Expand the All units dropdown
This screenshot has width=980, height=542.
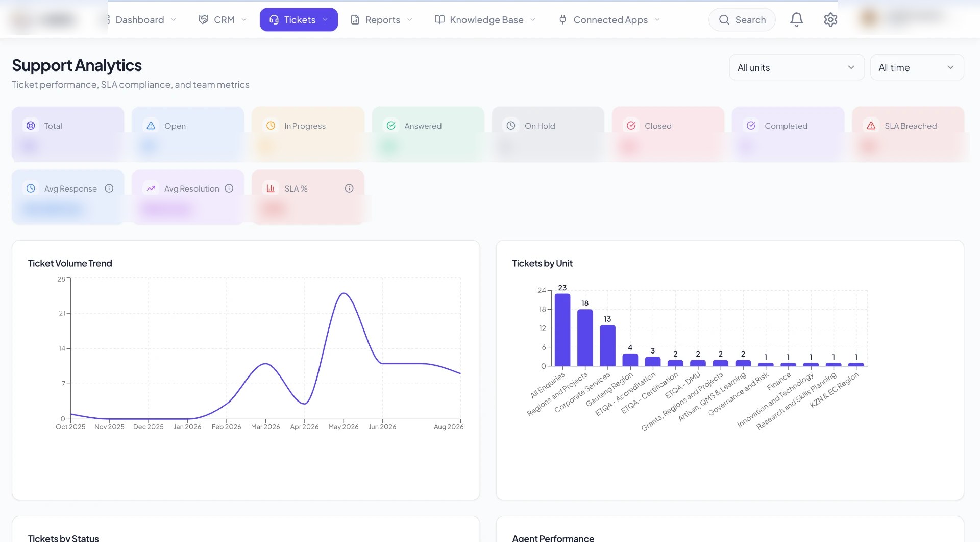pos(796,67)
